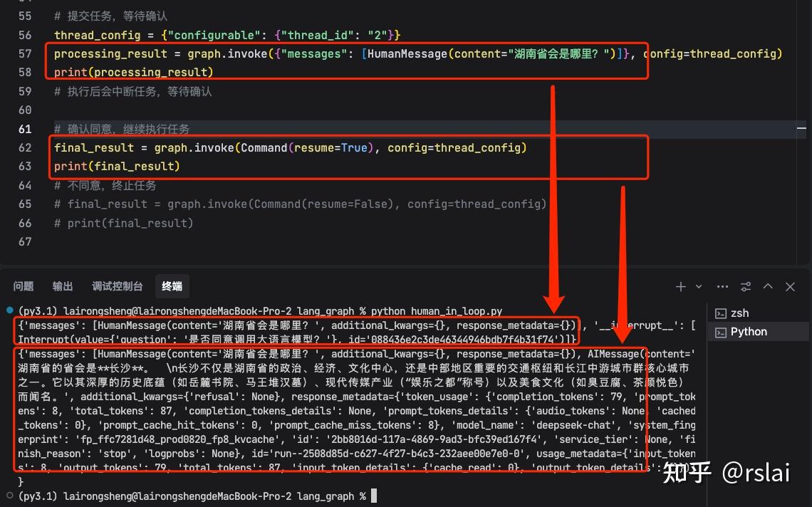812x507 pixels.
Task: Create a new terminal with plus icon
Action: [680, 286]
